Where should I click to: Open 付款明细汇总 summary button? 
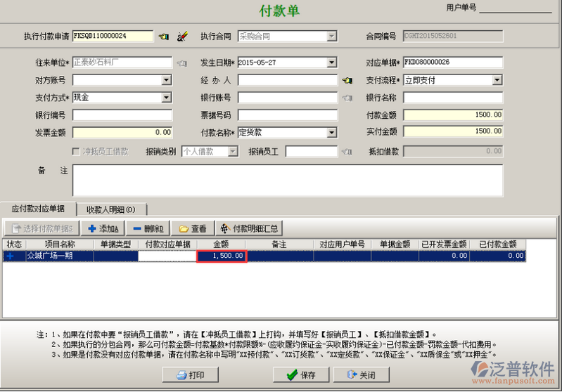(249, 228)
